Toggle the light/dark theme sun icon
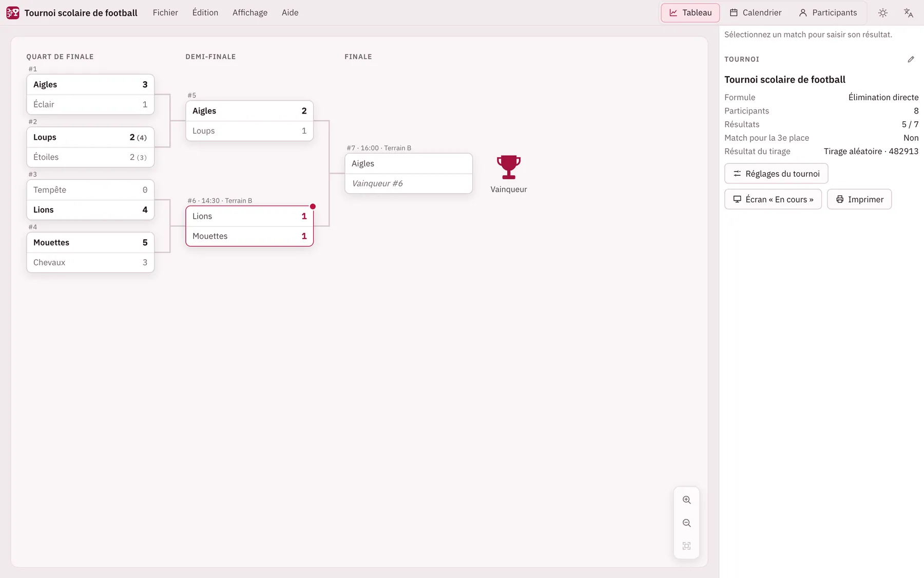This screenshot has width=924, height=578. pos(883,13)
